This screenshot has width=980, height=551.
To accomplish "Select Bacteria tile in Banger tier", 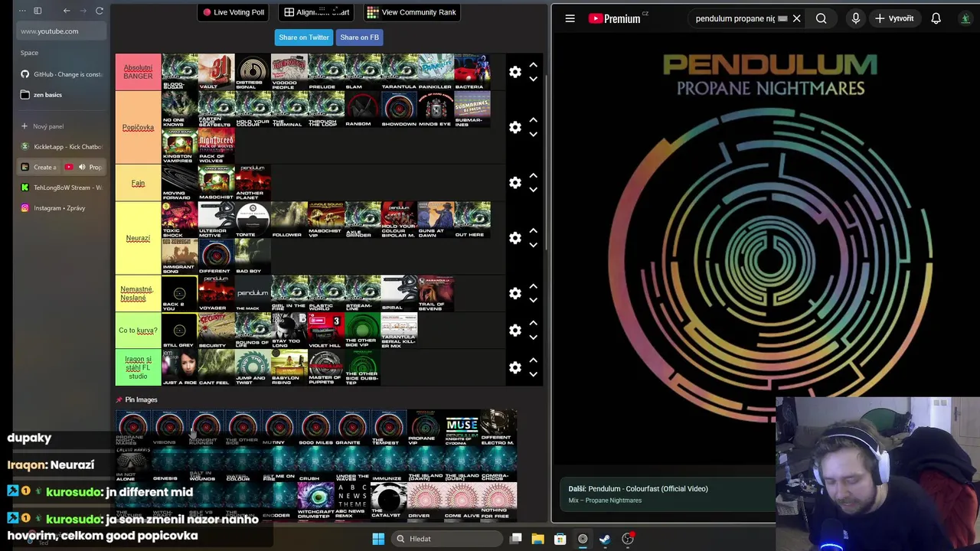I will [472, 72].
